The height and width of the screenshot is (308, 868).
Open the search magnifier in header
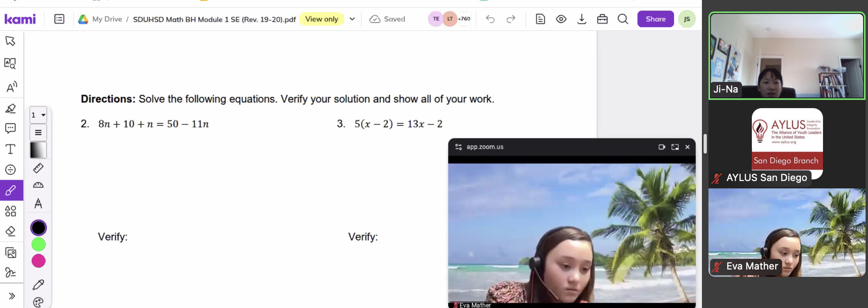pyautogui.click(x=623, y=19)
